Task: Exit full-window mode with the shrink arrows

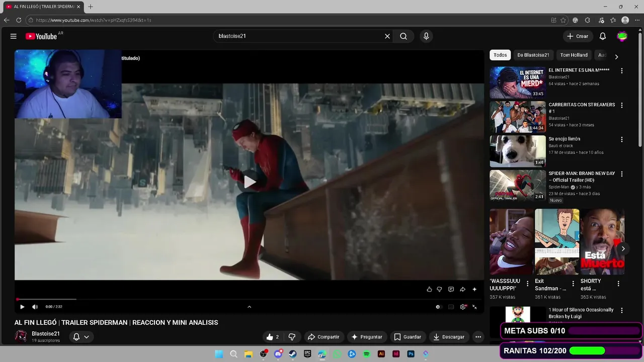Action: coord(474,307)
